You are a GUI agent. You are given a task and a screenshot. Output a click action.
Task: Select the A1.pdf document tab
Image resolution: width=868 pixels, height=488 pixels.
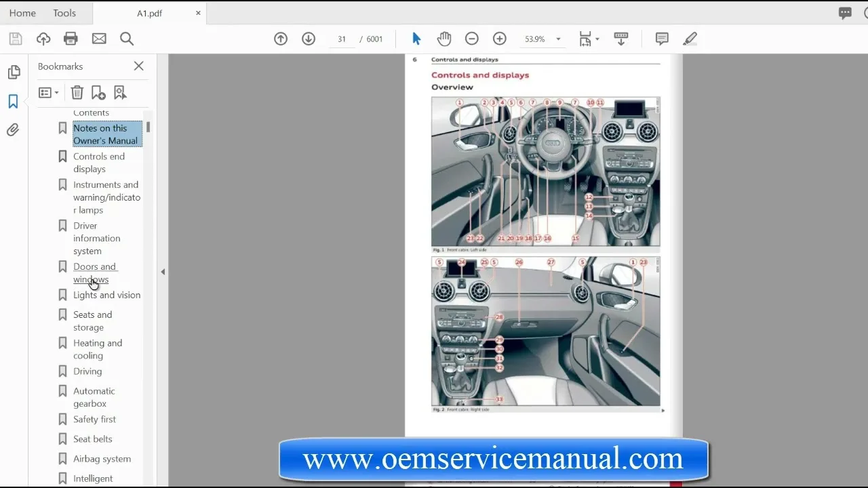click(x=149, y=14)
